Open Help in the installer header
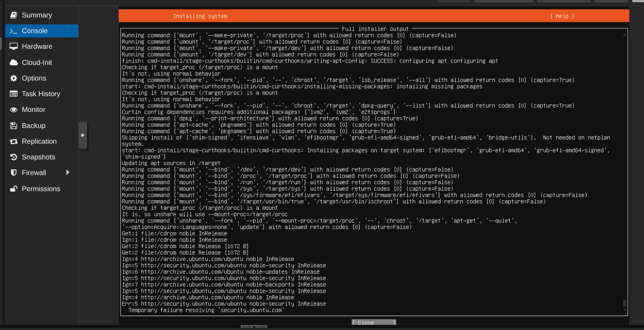Image resolution: width=644 pixels, height=330 pixels. (x=562, y=16)
